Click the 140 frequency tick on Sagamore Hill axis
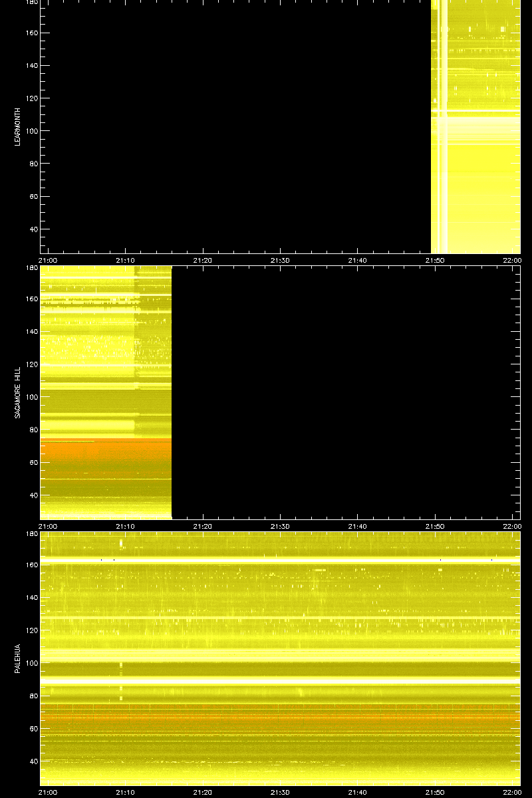532x798 pixels. pos(31,331)
